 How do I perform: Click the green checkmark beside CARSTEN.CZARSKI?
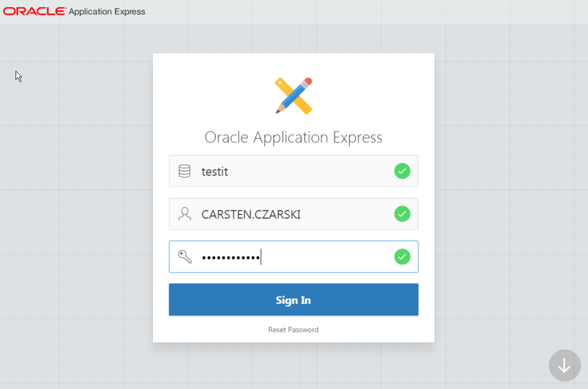tap(402, 214)
